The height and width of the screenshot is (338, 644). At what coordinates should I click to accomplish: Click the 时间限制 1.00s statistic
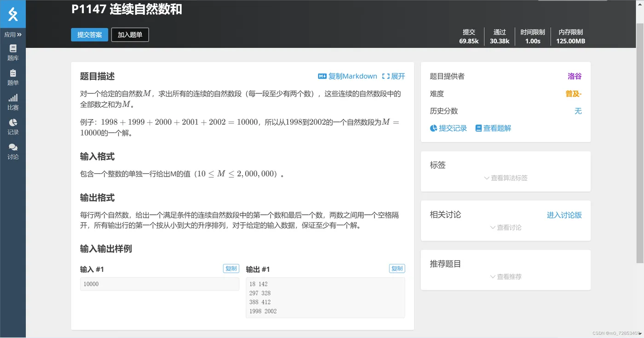(533, 36)
